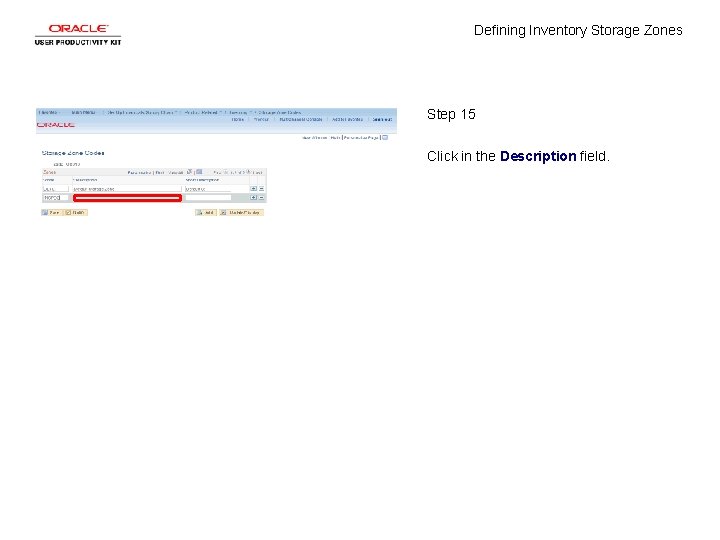Click the Description field in second row
The image size is (720, 540).
(127, 198)
